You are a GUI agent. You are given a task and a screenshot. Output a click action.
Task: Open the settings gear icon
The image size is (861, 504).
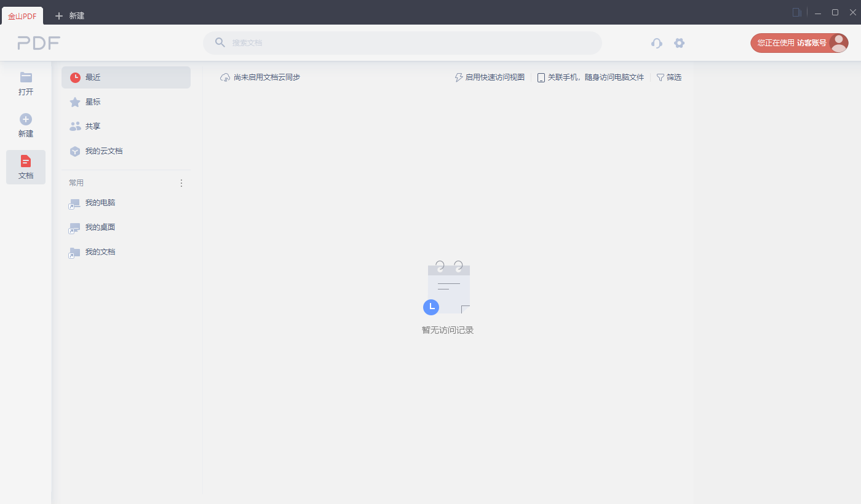point(679,43)
